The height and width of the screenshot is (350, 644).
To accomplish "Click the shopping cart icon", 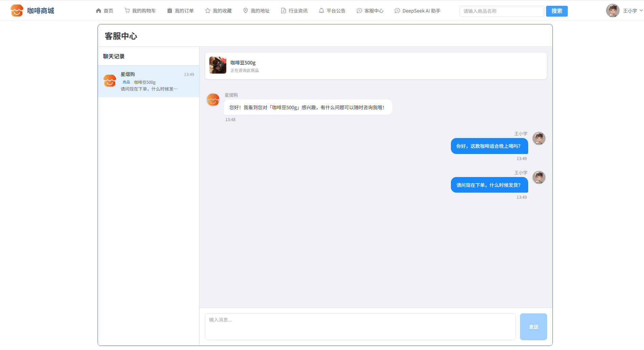I will pyautogui.click(x=127, y=11).
